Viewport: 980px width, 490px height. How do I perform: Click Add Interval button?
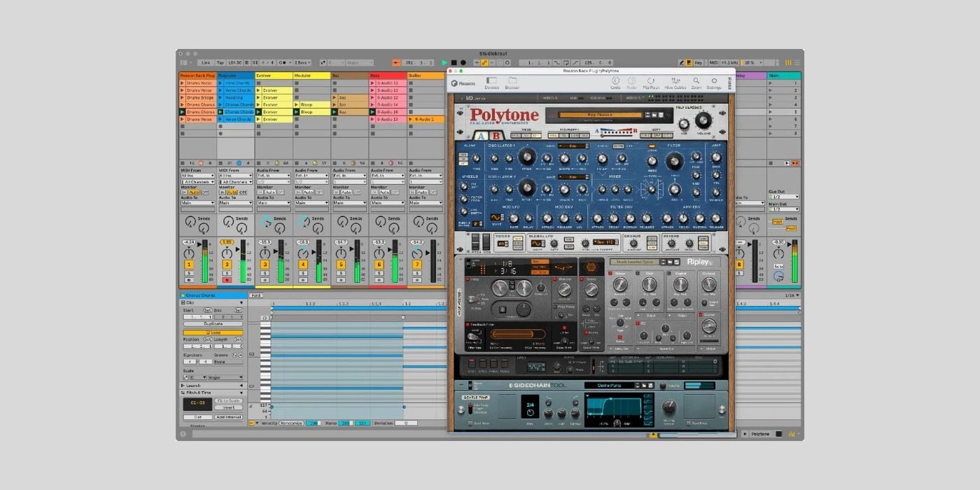tap(228, 416)
